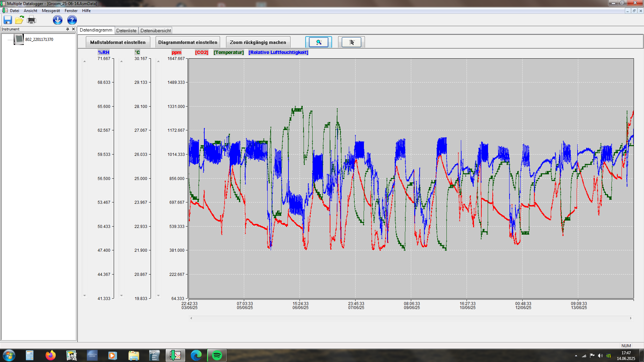Click the horizontal chart scrollbar right arrow

631,318
